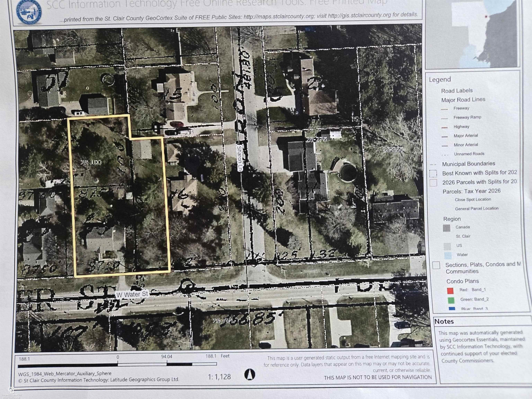Click the Close Spot Location legend entry
This screenshot has height=399, width=532.
coord(473,200)
